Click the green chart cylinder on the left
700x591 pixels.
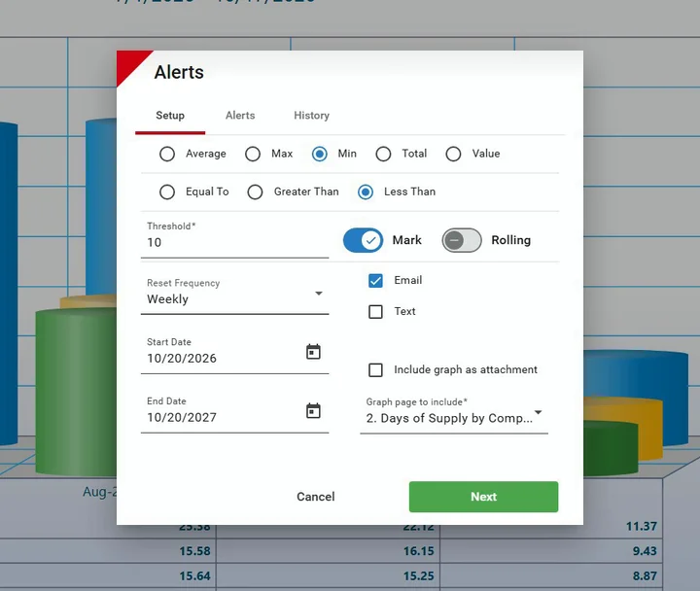(76, 392)
